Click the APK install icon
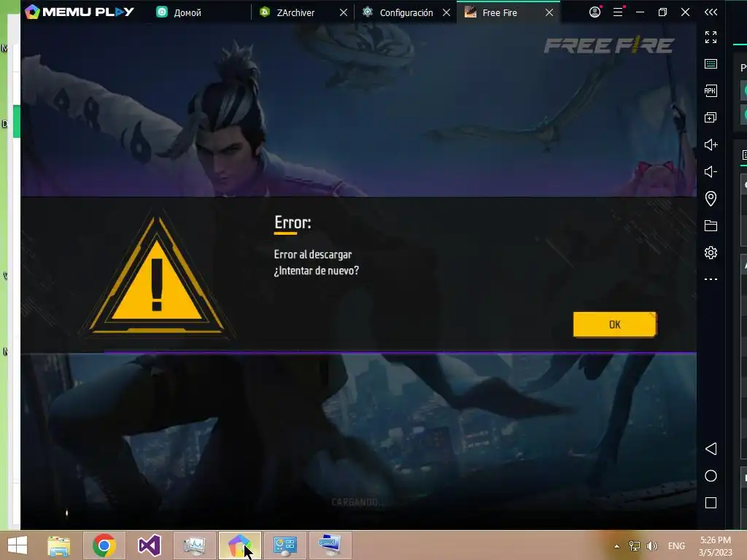Viewport: 747px width, 560px height. tap(711, 90)
